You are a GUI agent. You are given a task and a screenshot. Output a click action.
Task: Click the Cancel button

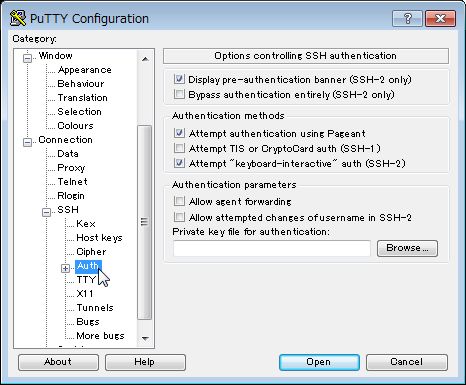point(406,362)
